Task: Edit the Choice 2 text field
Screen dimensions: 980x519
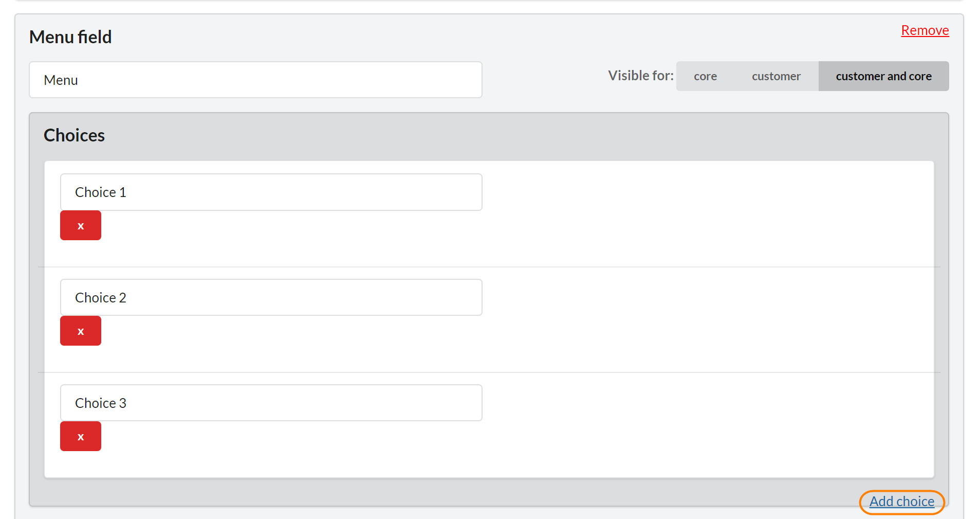Action: [271, 297]
